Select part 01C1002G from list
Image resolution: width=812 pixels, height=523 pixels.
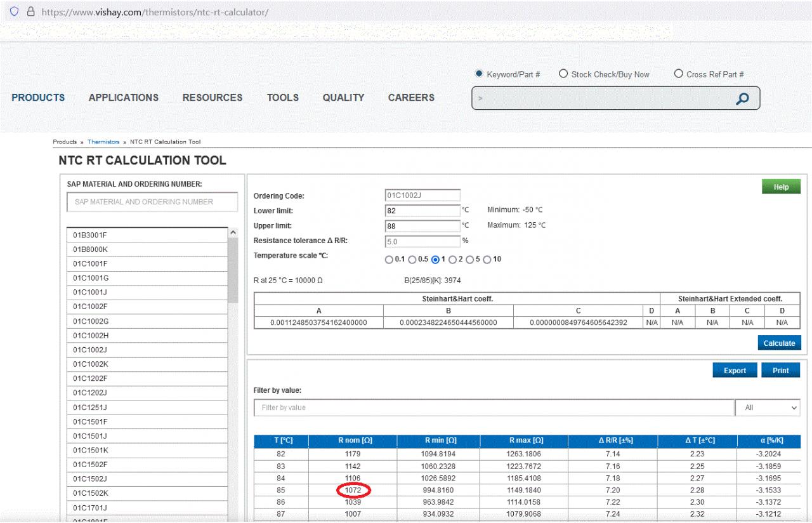pos(147,321)
